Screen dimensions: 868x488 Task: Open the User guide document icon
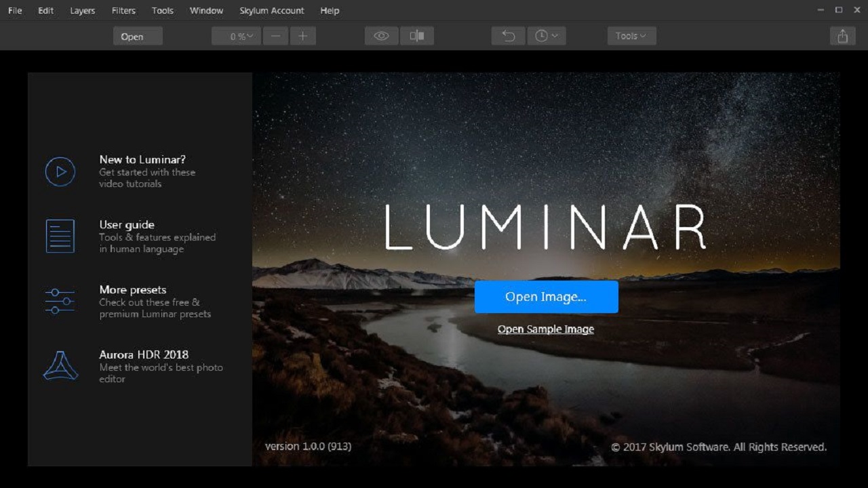60,236
